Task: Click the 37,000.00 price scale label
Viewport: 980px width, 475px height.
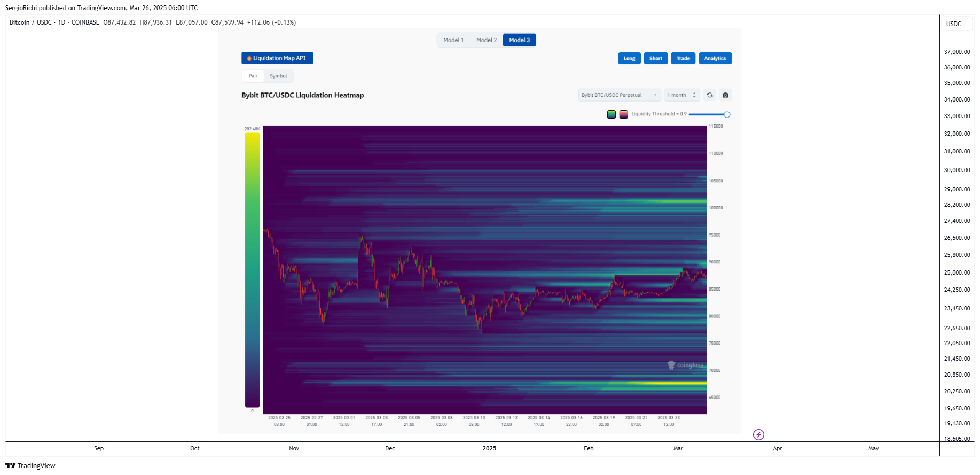Action: tap(957, 52)
